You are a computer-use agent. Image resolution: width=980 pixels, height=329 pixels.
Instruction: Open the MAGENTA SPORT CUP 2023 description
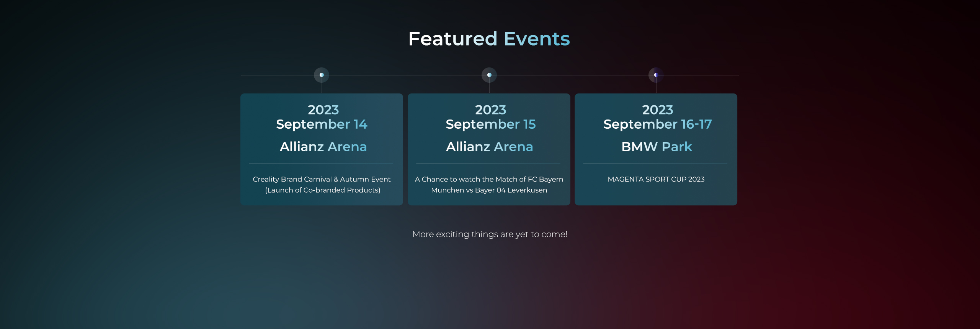[656, 179]
